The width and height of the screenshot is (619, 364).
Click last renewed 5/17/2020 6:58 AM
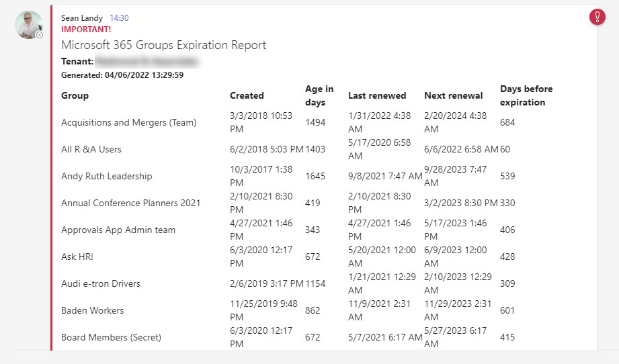380,150
